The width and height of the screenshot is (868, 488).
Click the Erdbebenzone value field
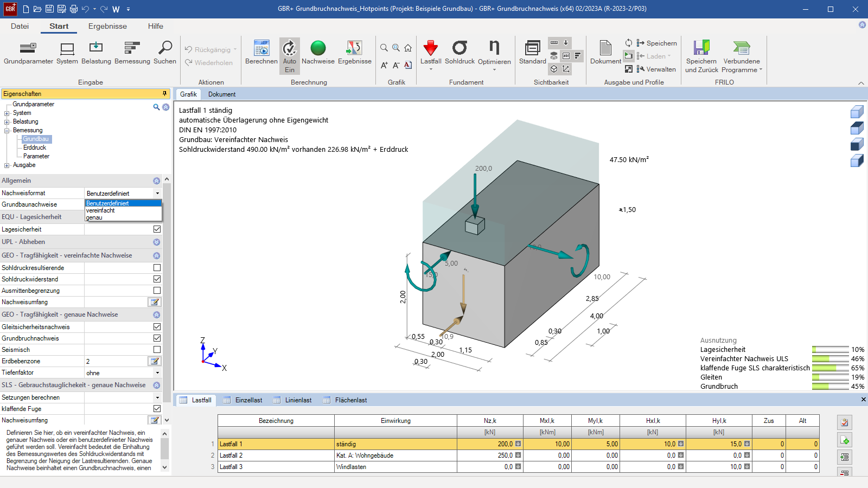pyautogui.click(x=116, y=361)
